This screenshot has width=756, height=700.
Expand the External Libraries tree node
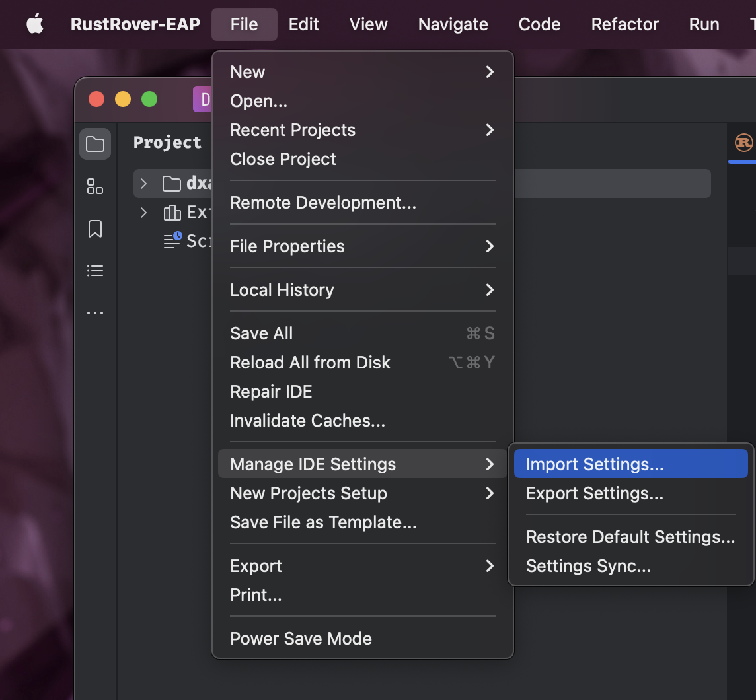[x=144, y=213]
